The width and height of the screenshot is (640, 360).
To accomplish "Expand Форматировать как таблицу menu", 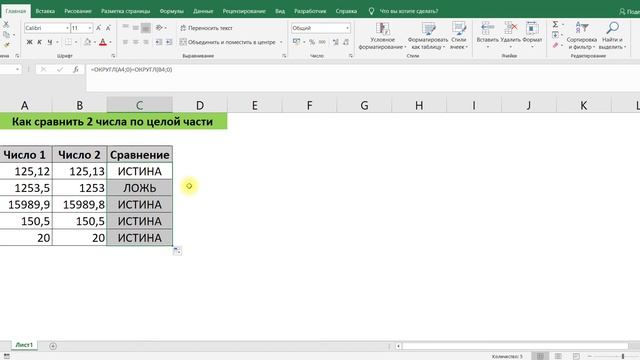I will tap(428, 36).
